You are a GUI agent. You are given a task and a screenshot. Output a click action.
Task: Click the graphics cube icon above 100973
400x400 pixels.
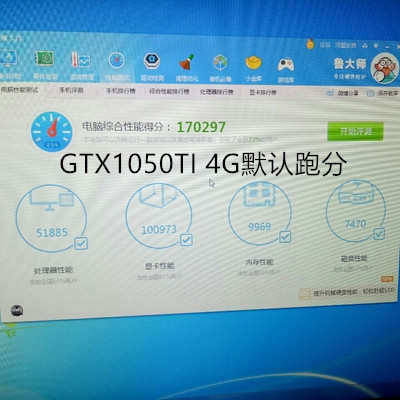point(158,196)
